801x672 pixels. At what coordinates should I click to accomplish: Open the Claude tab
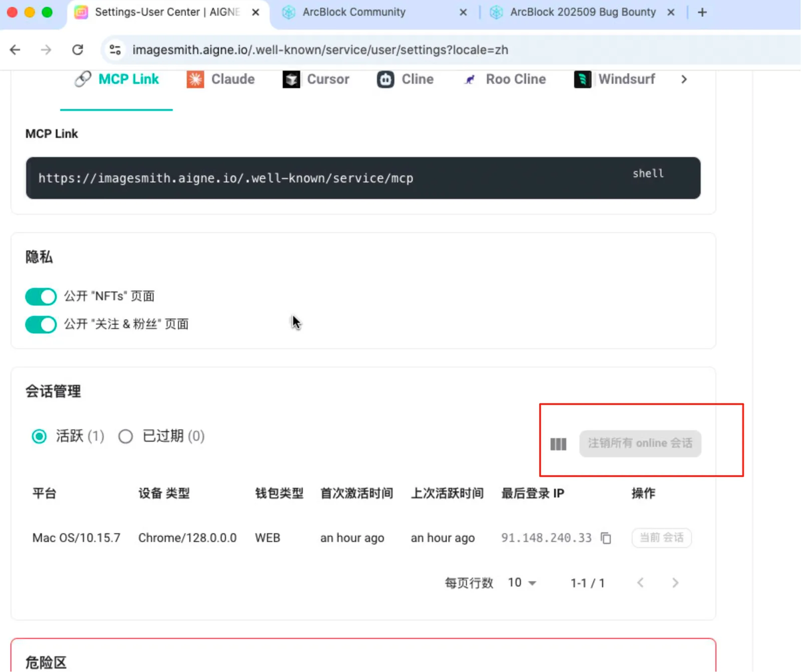pyautogui.click(x=221, y=79)
